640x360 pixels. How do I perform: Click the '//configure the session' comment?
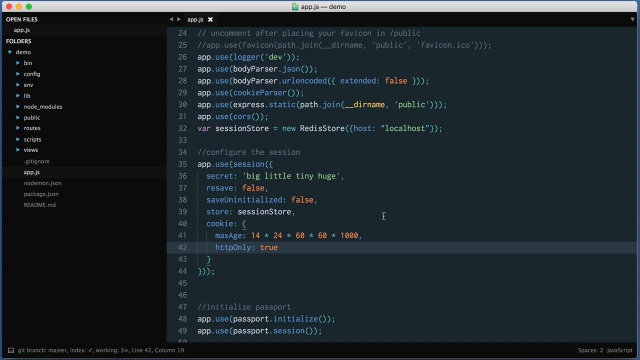(x=249, y=152)
